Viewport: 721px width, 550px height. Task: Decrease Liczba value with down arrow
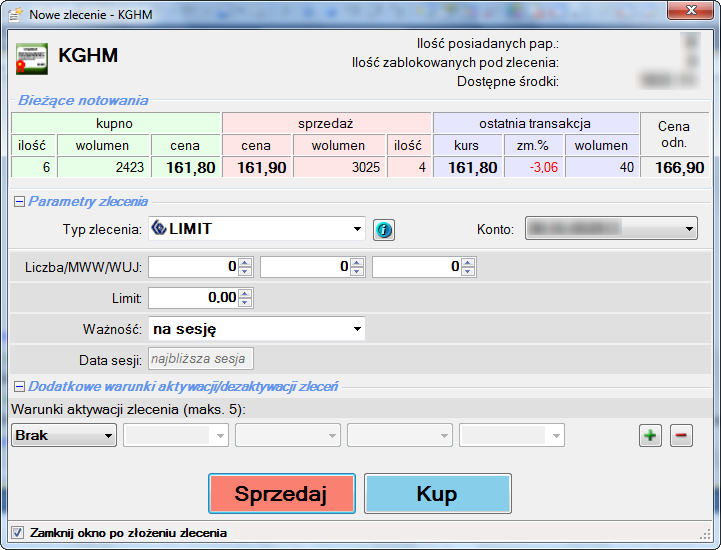245,272
